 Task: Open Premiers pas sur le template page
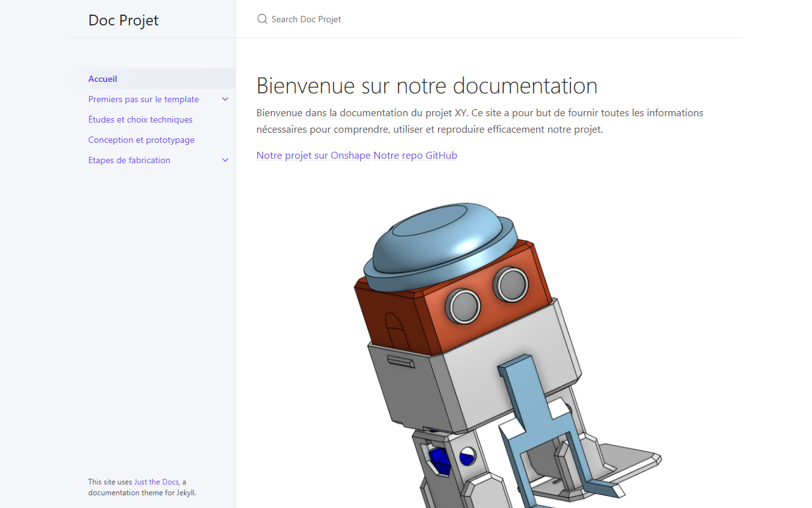click(x=143, y=99)
